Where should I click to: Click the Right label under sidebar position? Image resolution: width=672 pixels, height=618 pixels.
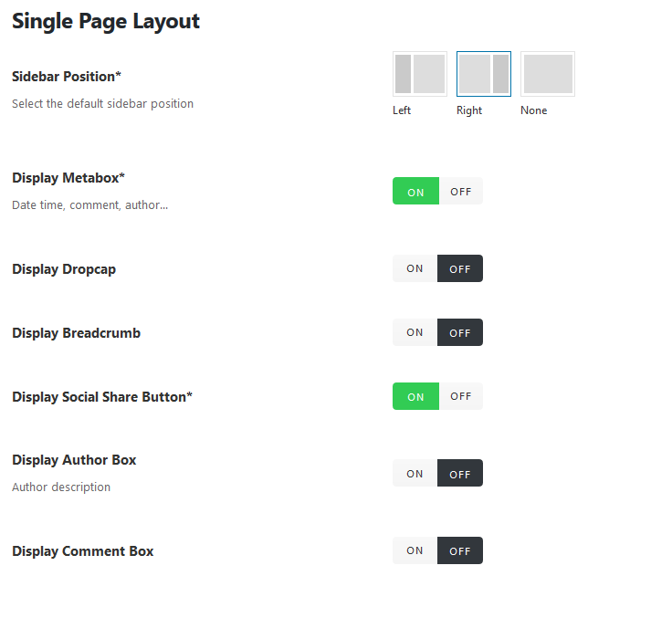click(469, 110)
